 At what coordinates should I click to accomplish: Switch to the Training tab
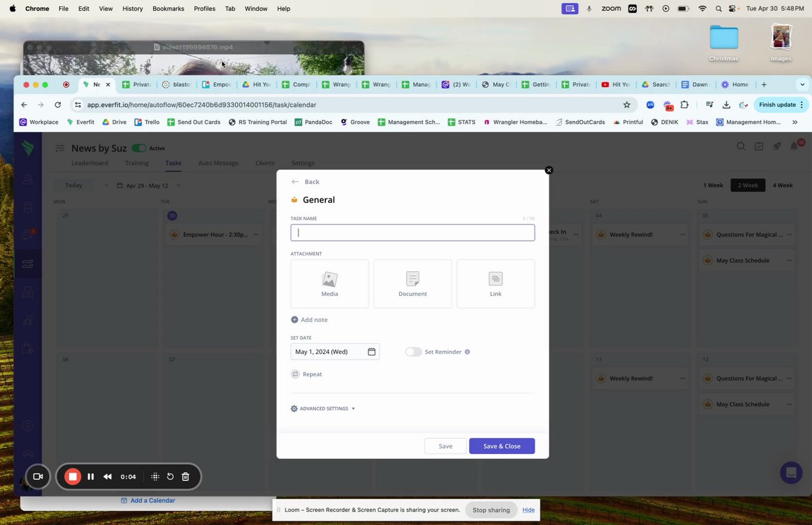pyautogui.click(x=136, y=163)
